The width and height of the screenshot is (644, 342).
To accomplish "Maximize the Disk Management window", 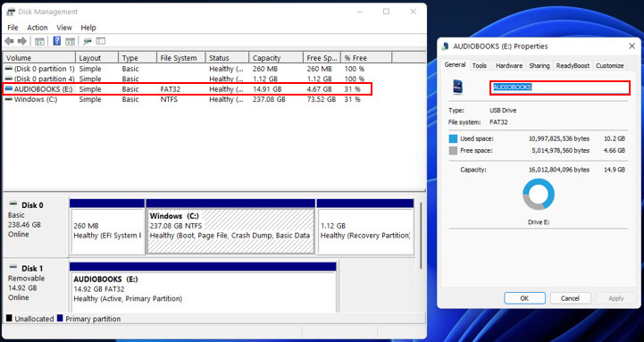I will click(386, 12).
